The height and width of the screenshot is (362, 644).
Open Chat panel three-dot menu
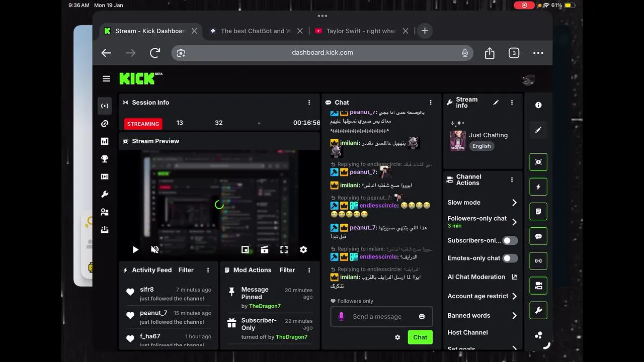click(430, 103)
